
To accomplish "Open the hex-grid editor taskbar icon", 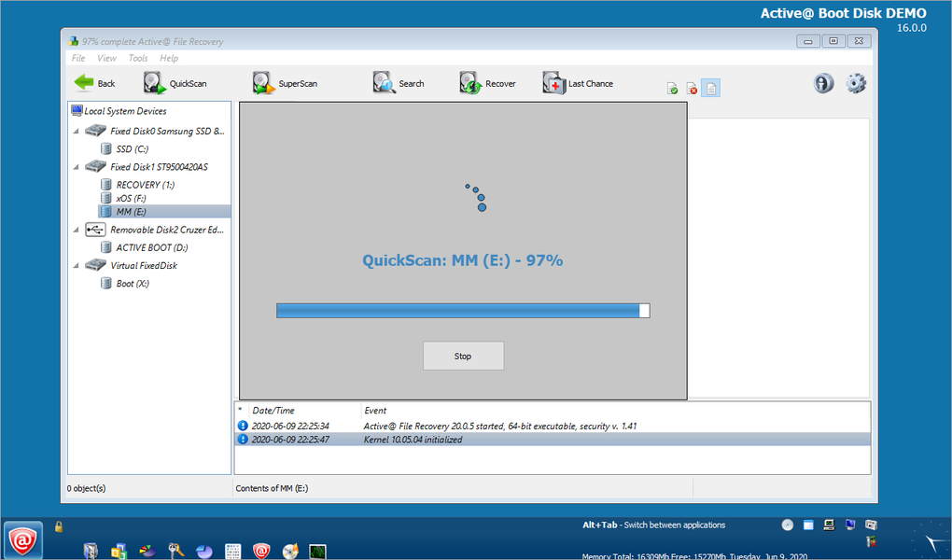I will pyautogui.click(x=233, y=551).
